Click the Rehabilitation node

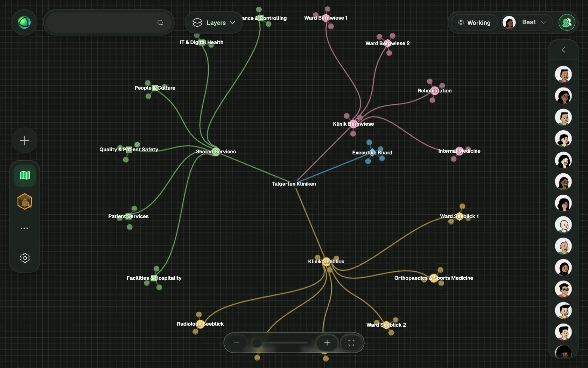click(x=435, y=91)
